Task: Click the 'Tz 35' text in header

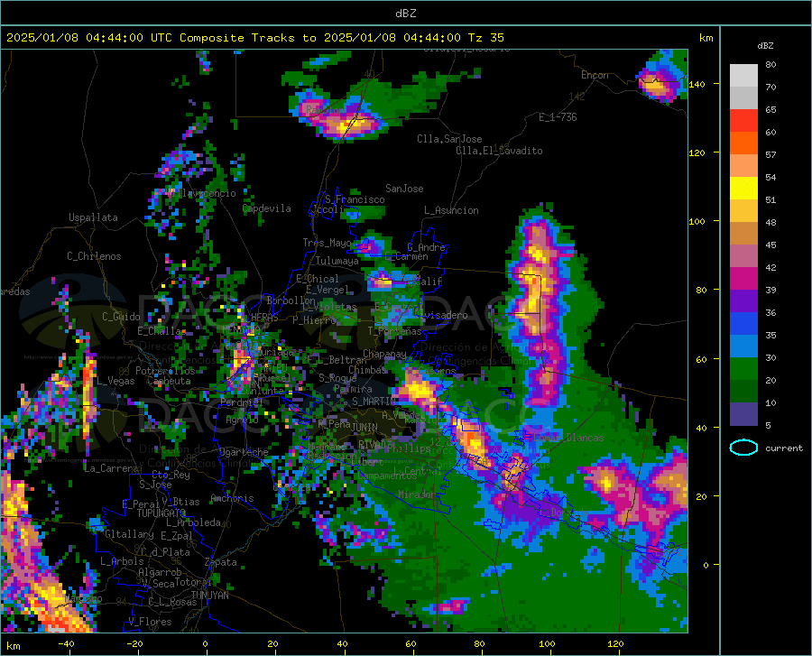Action: click(485, 38)
